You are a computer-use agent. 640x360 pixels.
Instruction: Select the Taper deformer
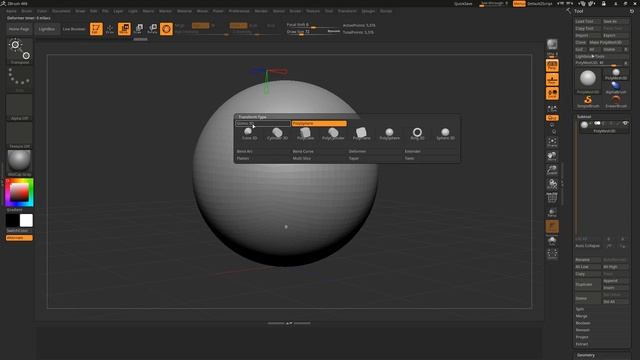[375, 158]
